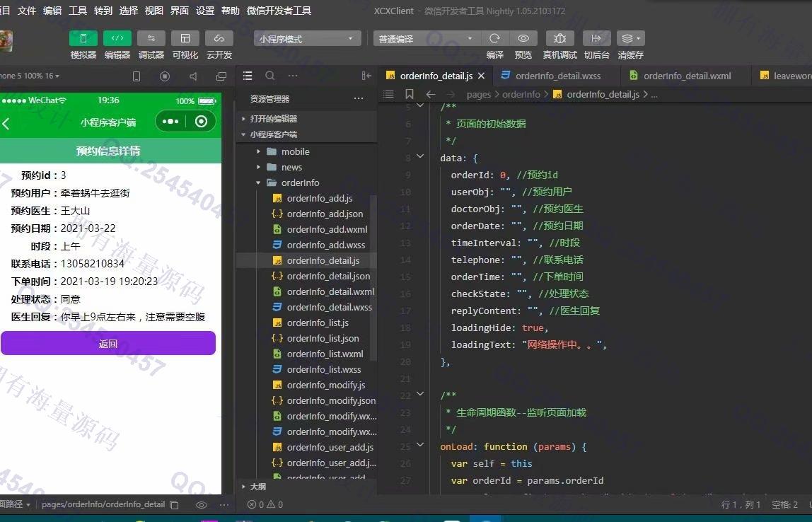Toggle the 模拟器 simulator panel button
This screenshot has width=812, height=522.
pos(83,38)
